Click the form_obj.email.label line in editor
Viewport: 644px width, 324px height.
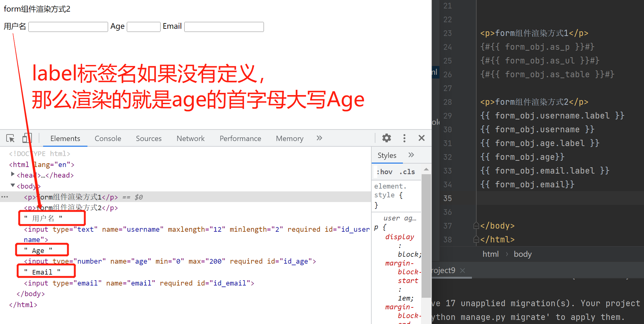(545, 171)
